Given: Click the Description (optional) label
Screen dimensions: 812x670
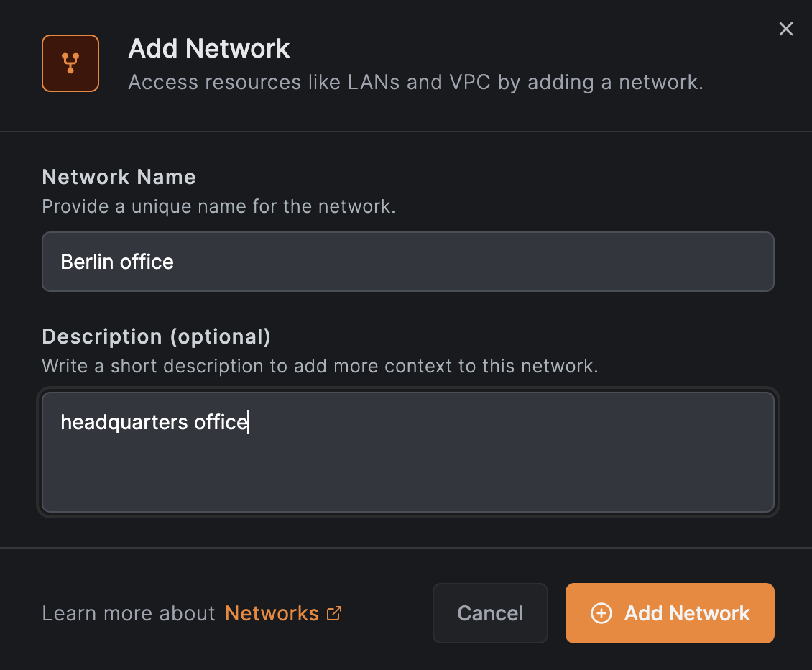Looking at the screenshot, I should tap(156, 336).
